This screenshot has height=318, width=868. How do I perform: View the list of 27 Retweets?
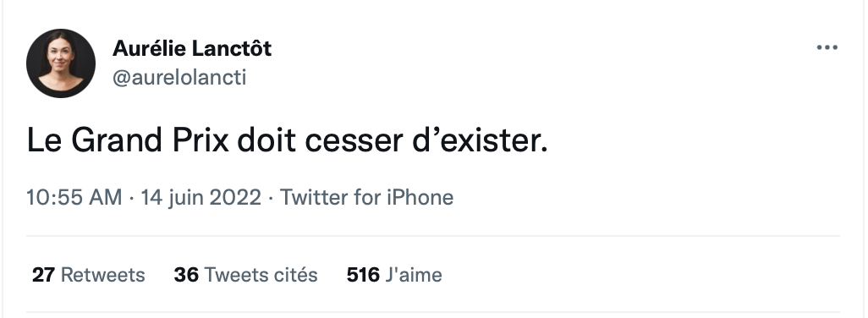coord(89,275)
